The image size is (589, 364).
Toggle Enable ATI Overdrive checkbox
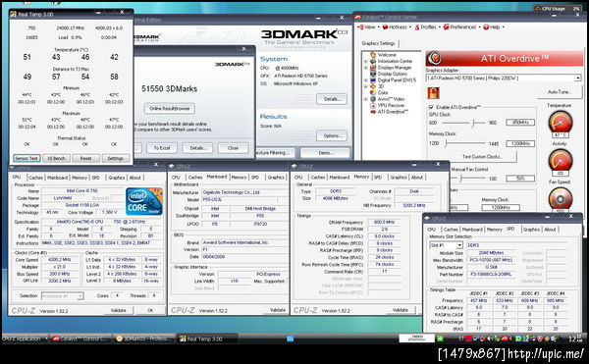click(431, 107)
